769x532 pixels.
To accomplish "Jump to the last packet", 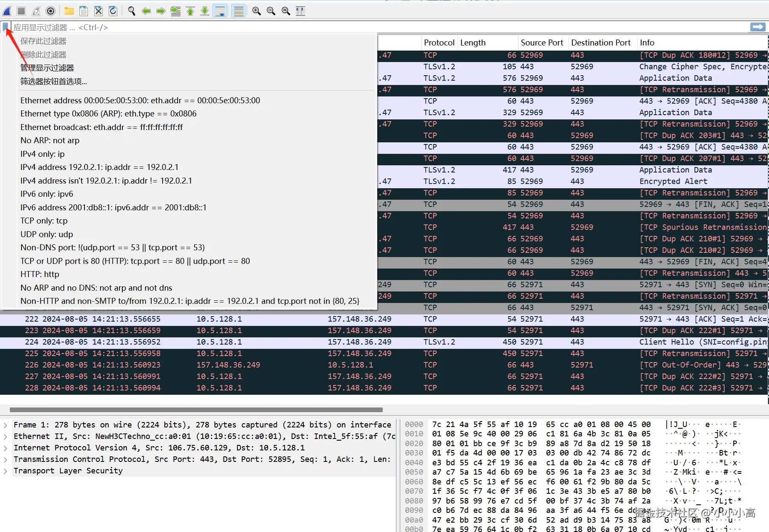I will click(205, 11).
